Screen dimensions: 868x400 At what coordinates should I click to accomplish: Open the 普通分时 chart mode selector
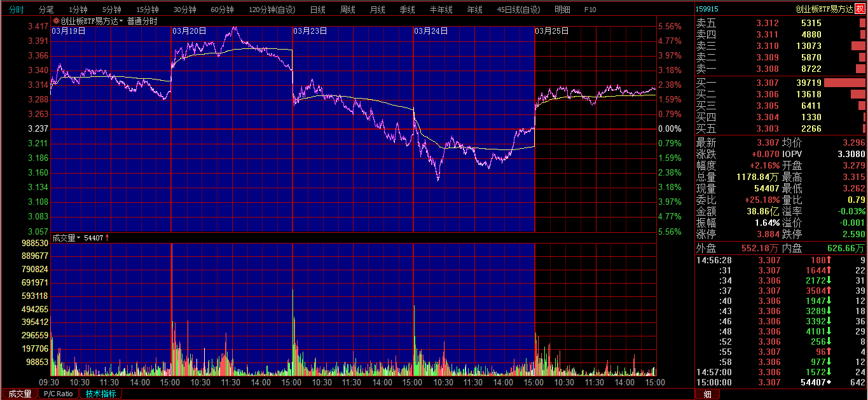tap(142, 21)
